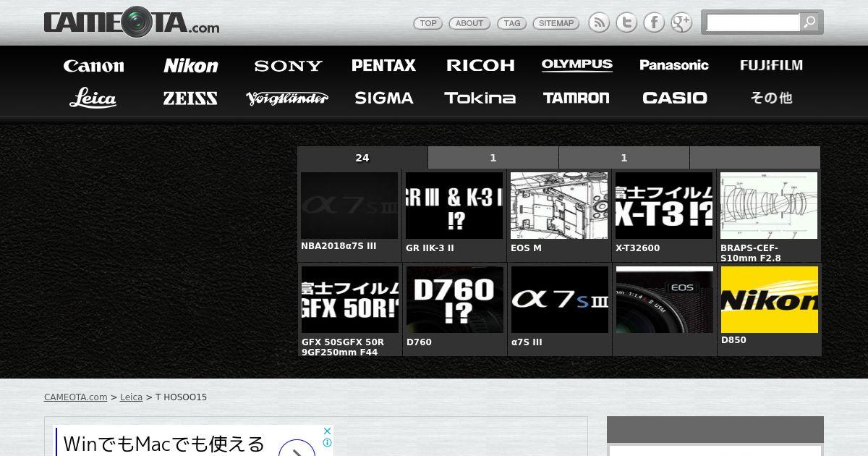Click the GR IIK-3 II caption
The width and height of the screenshot is (868, 456).
pyautogui.click(x=430, y=248)
